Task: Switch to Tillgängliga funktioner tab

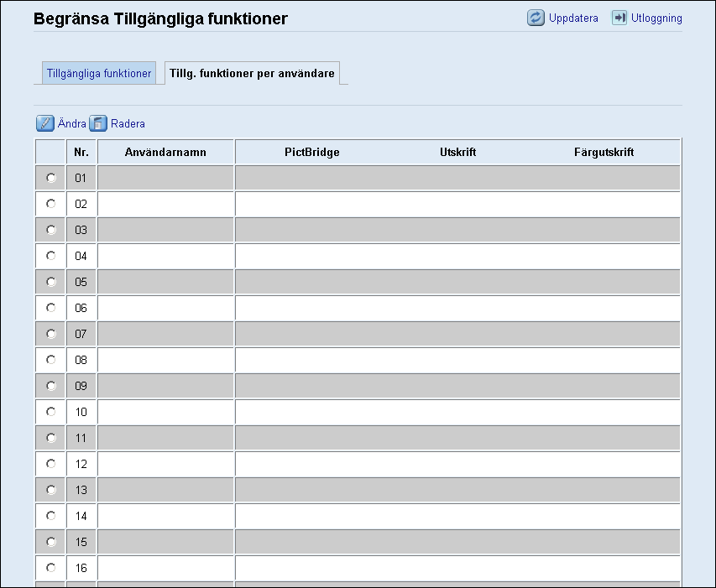Action: pos(99,73)
